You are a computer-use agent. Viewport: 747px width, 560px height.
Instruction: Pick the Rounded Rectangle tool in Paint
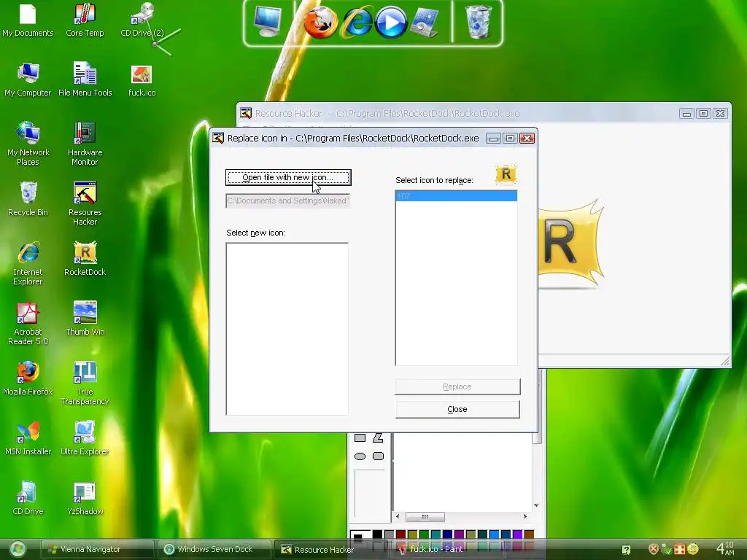[x=379, y=456]
